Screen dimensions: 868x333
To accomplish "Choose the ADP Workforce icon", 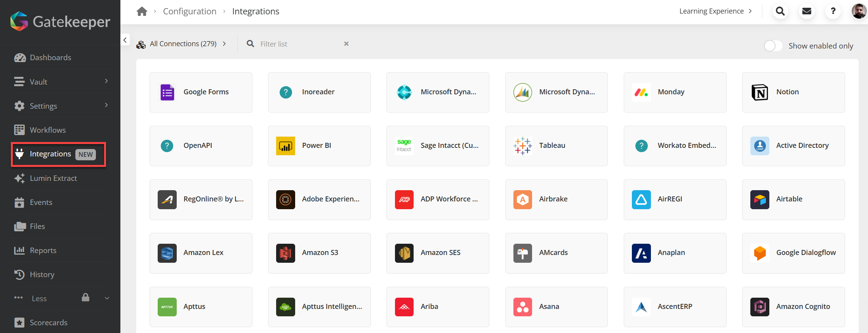I will coord(404,199).
